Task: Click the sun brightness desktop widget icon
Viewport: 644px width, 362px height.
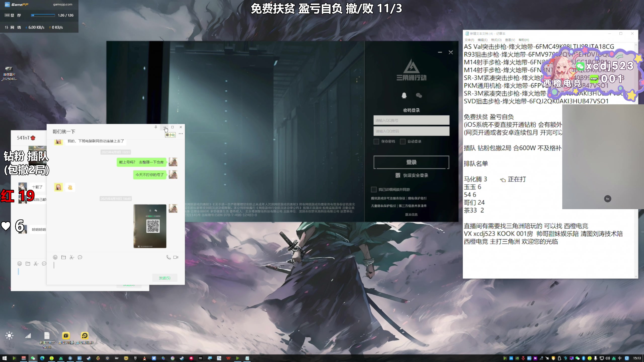Action: tap(9, 336)
